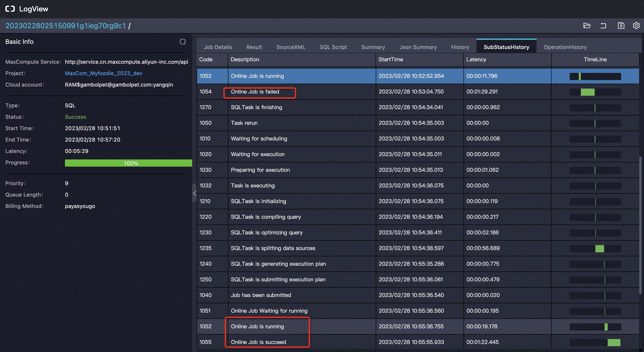Select 'SQLTask is generating execution plan' row

tap(418, 264)
